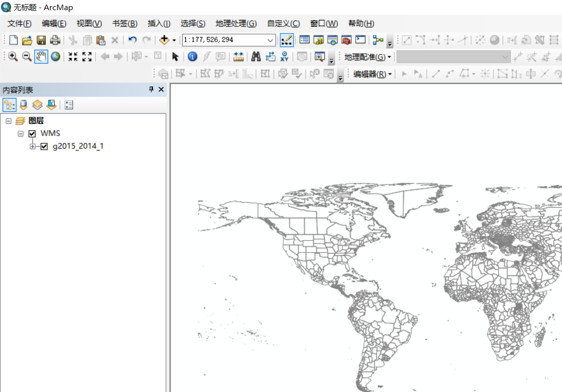This screenshot has height=392, width=562.
Task: Open the 选择(S) menu
Action: coord(193,24)
